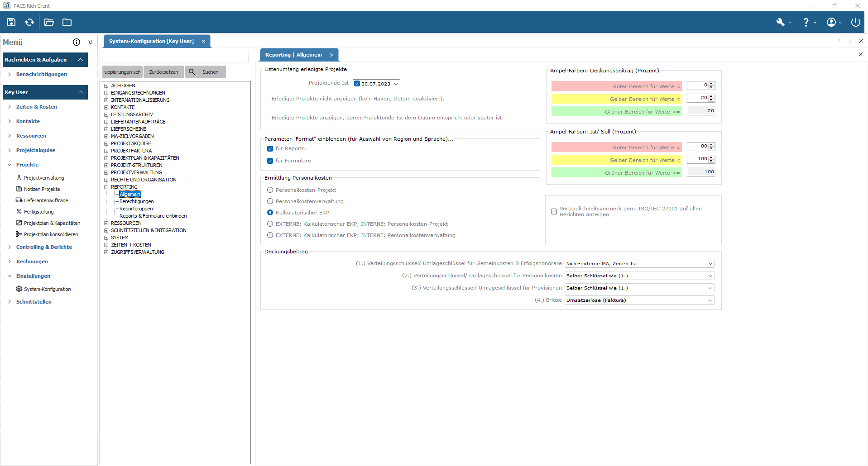Image resolution: width=868 pixels, height=466 pixels.
Task: Increase 'Roter Bereich' value with the stepper
Action: tap(711, 84)
